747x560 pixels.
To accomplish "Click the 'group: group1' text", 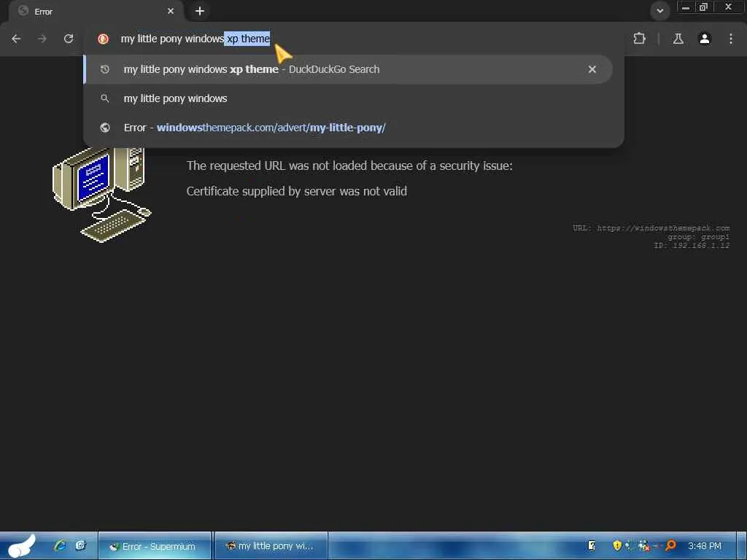I will tap(698, 237).
